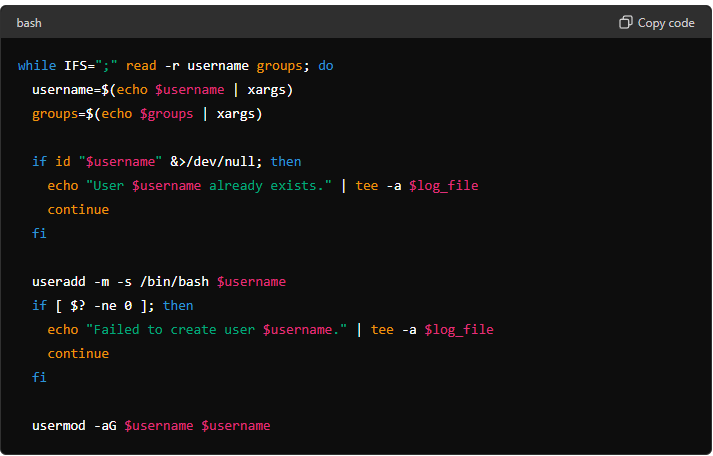
Task: Click the second 'fi' keyword
Action: [x=40, y=377]
